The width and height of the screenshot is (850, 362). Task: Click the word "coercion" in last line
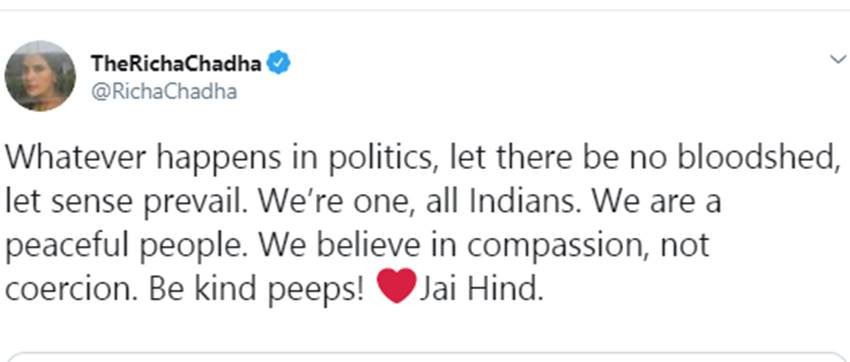68,290
